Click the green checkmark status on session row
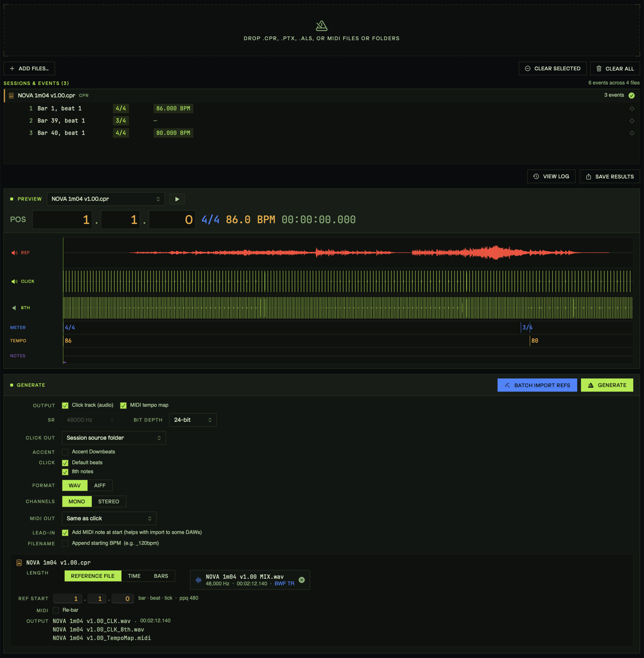Screen dimensions: 644x658 point(631,95)
